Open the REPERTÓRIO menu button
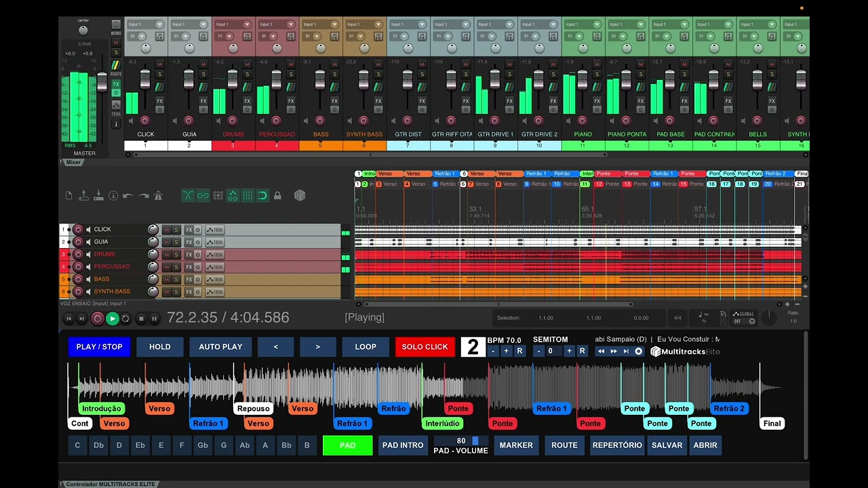 [x=616, y=445]
